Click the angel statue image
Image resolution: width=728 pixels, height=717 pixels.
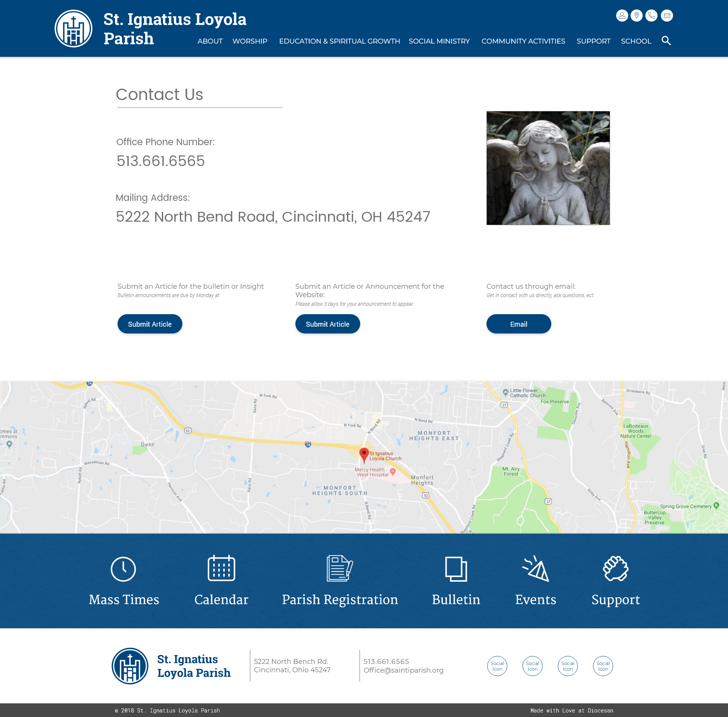548,168
